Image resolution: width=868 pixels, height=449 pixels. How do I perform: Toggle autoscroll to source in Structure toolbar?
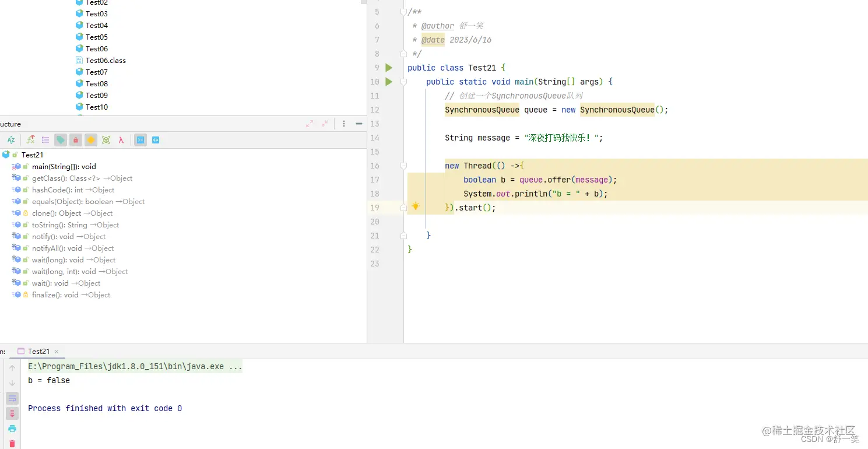point(140,140)
